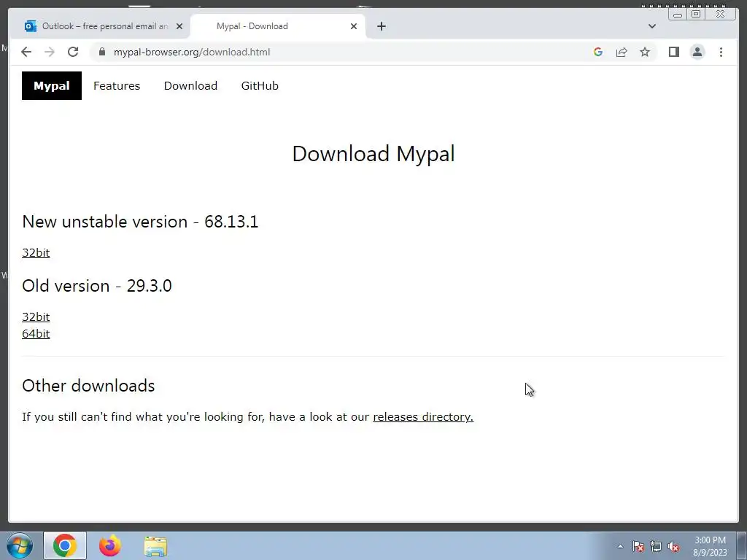The width and height of the screenshot is (747, 560).
Task: Go back to the previous page
Action: pyautogui.click(x=26, y=52)
